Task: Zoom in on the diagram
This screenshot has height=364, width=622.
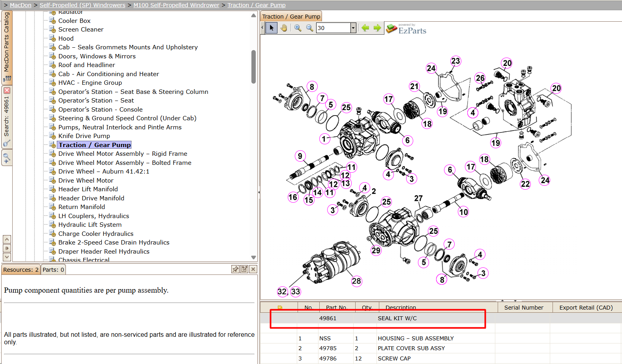Action: (x=298, y=28)
